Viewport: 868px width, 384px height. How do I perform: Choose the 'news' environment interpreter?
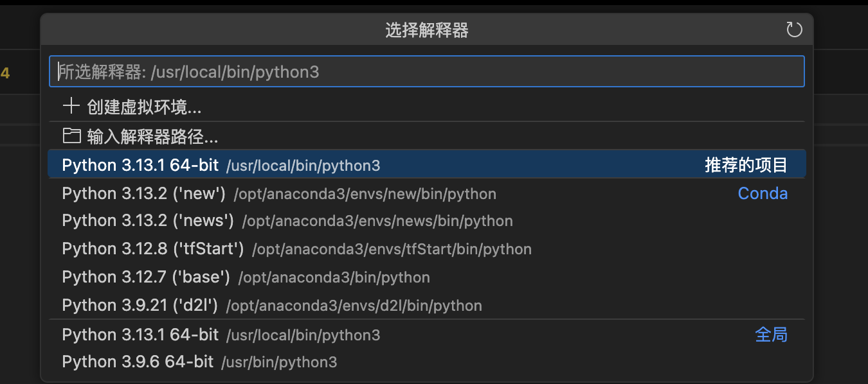coord(257,220)
